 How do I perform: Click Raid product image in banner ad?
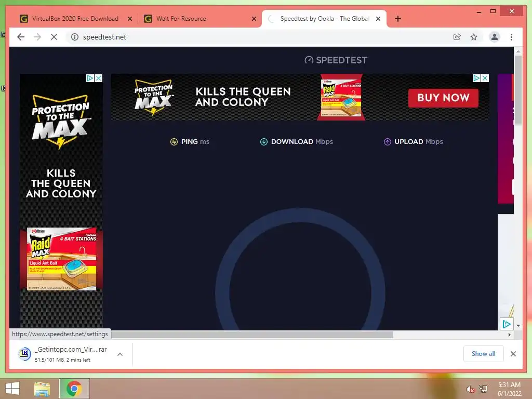coord(341,97)
